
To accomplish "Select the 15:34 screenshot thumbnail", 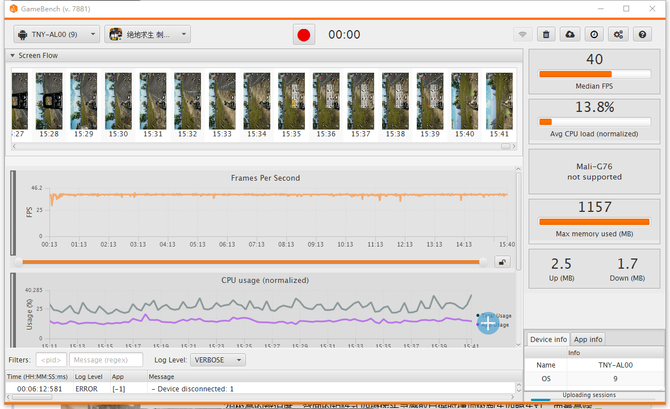I will pos(257,101).
